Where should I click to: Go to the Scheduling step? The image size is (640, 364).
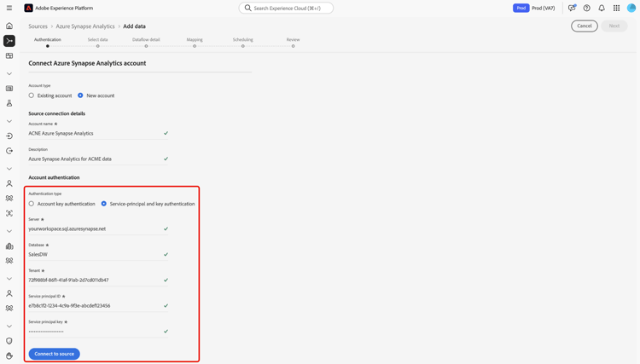click(243, 42)
